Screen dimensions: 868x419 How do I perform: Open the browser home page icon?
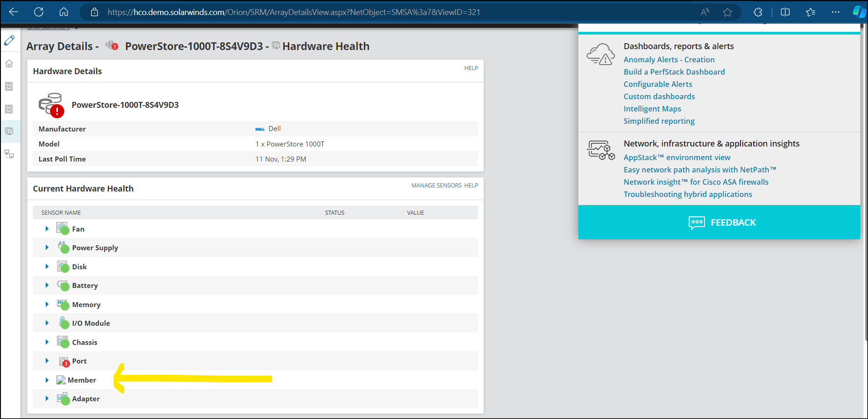click(x=64, y=12)
